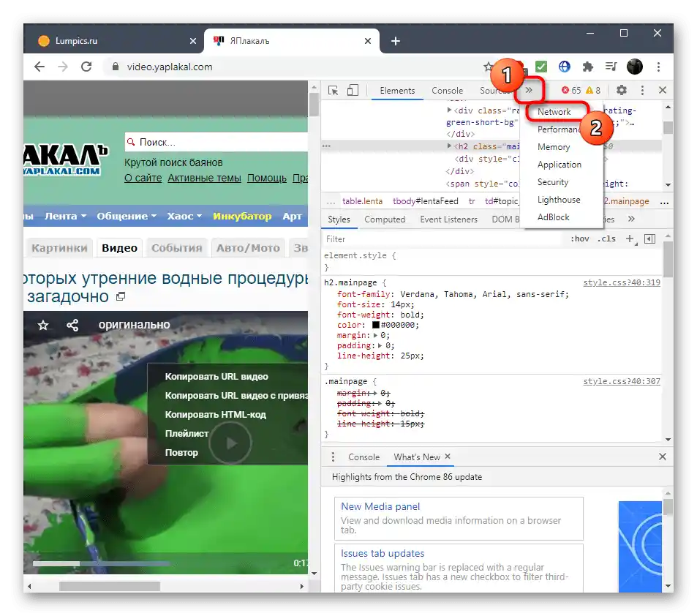Expand the div class="ra node triangle

click(x=449, y=110)
